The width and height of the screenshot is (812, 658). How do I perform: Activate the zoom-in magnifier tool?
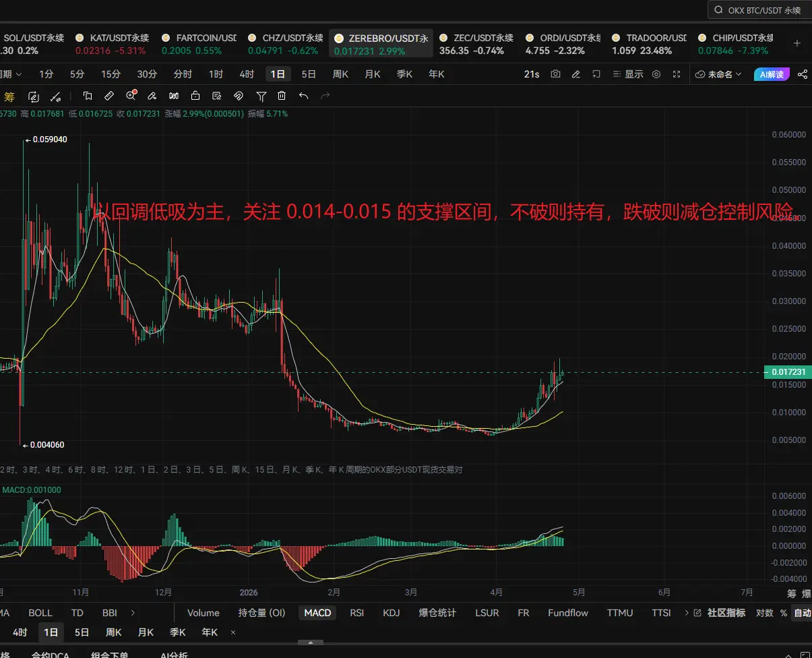(131, 96)
